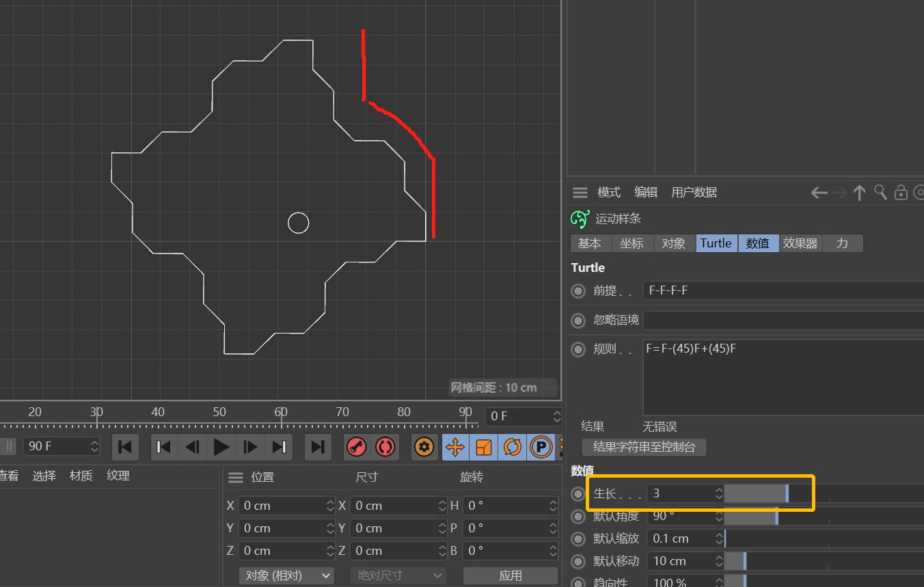Viewport: 924px width, 587px height.
Task: Click the 结果字符串至控制台 button
Action: tap(644, 447)
